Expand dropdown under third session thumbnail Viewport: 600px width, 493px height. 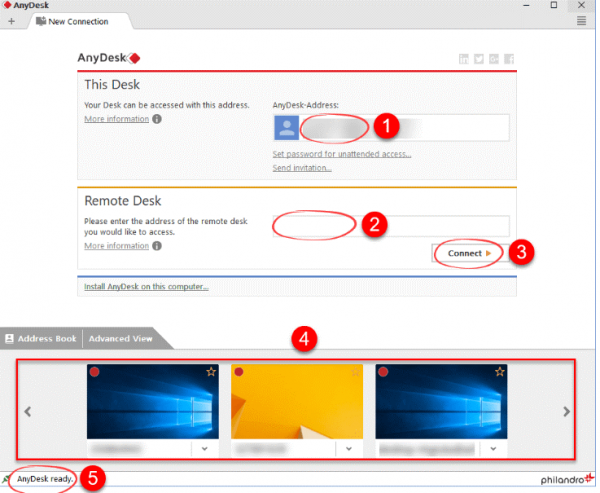pos(493,449)
